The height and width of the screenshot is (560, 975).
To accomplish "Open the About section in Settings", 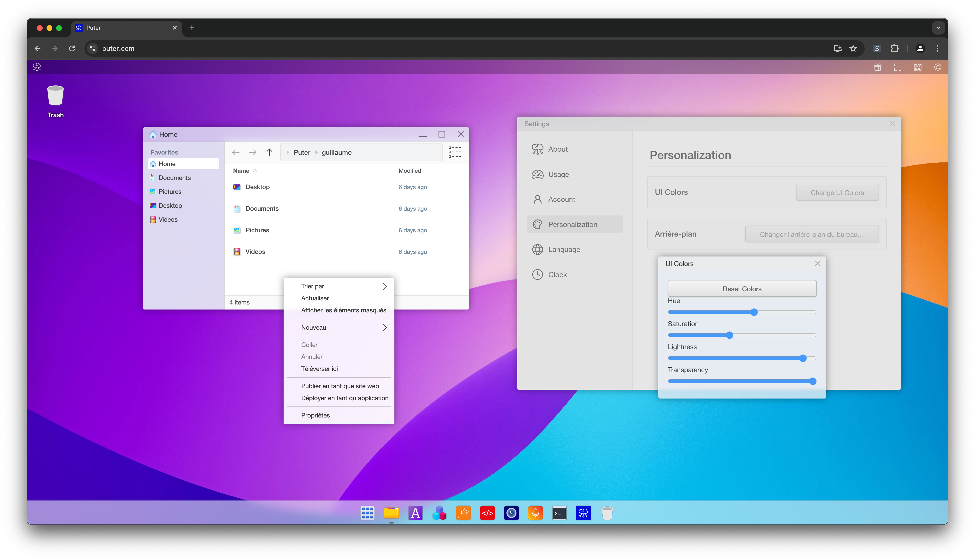I will coord(574,149).
